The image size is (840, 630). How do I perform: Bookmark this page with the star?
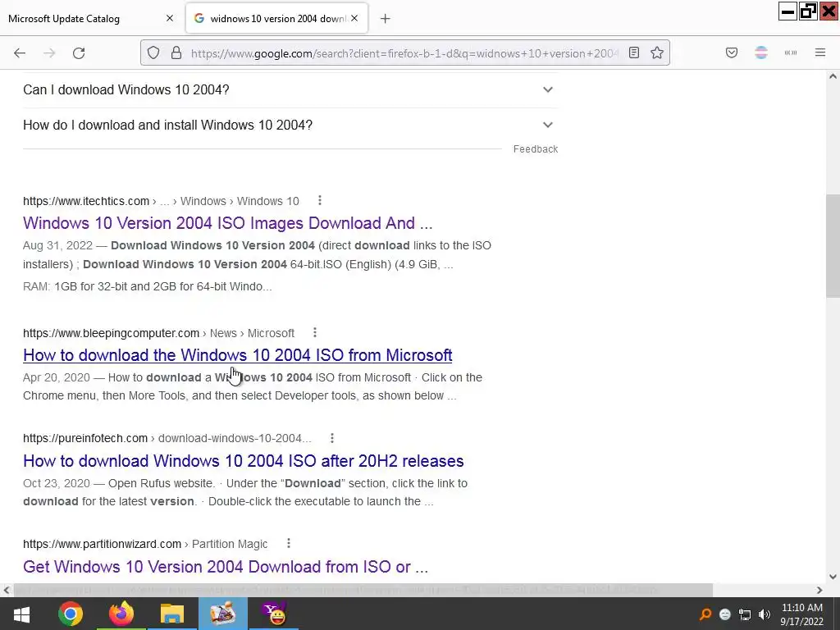point(657,52)
